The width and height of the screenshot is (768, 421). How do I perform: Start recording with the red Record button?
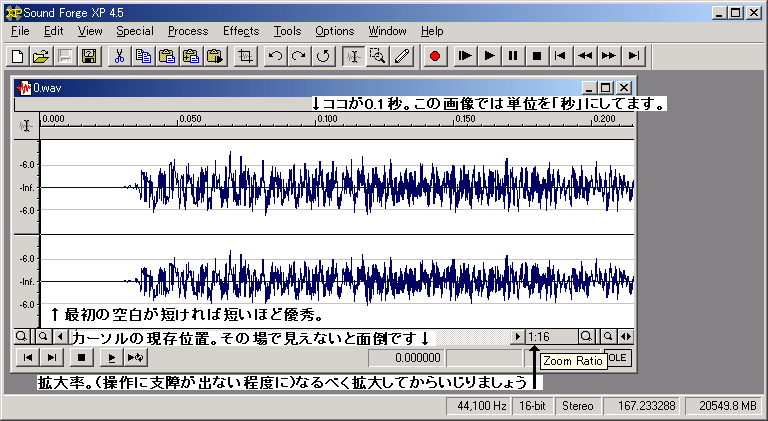(x=434, y=56)
